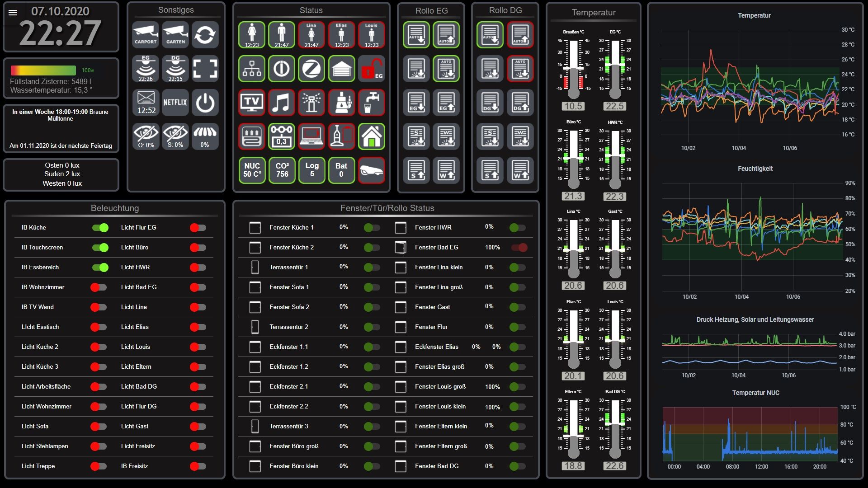This screenshot has width=868, height=488.
Task: Turn off IB Küche light
Action: (100, 228)
